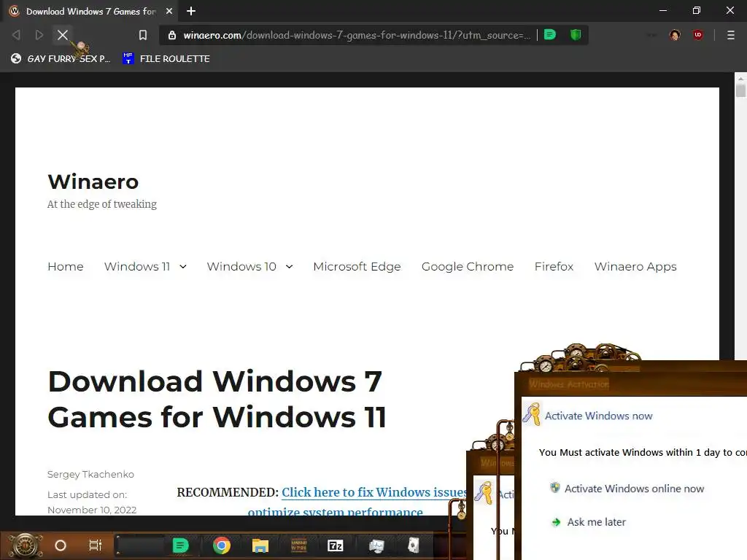Open the playing-card game on the taskbar
This screenshot has height=560, width=747.
point(414,545)
